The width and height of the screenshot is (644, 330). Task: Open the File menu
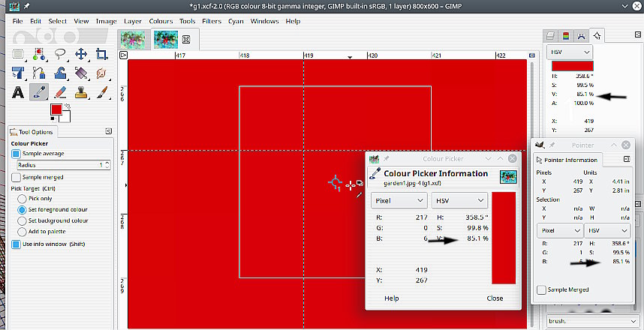[17, 21]
